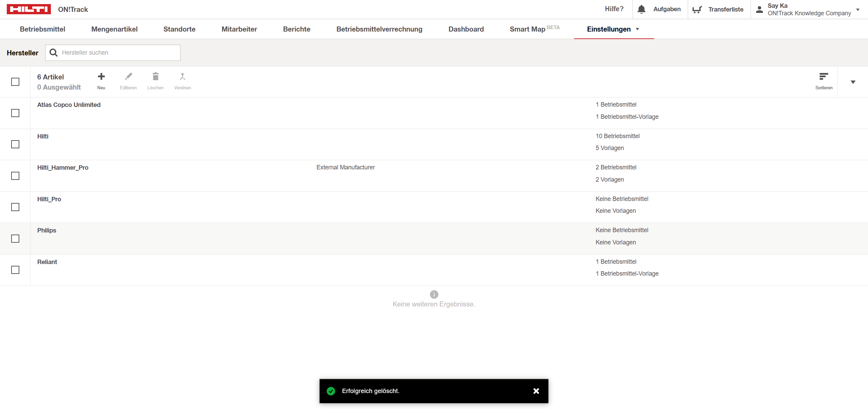Screen dimensions: 868x409
Task: Toggle the select-all checkbox
Action: (x=15, y=82)
